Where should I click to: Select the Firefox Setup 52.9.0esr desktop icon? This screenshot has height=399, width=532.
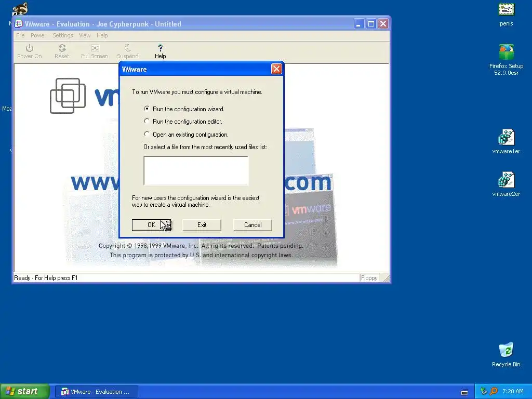pyautogui.click(x=506, y=60)
